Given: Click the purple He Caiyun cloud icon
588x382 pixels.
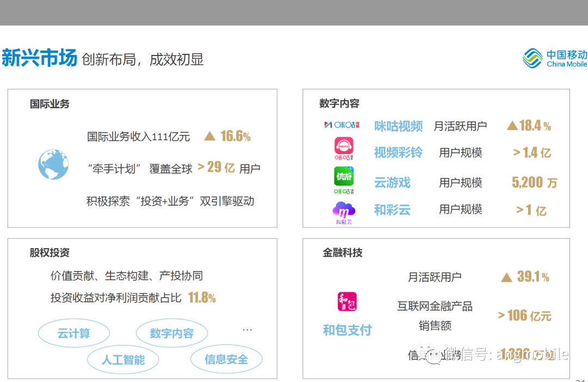Looking at the screenshot, I should pyautogui.click(x=344, y=213).
